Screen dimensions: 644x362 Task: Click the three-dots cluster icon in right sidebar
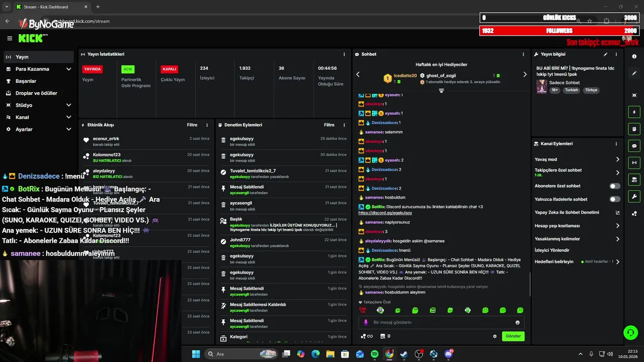click(x=634, y=213)
